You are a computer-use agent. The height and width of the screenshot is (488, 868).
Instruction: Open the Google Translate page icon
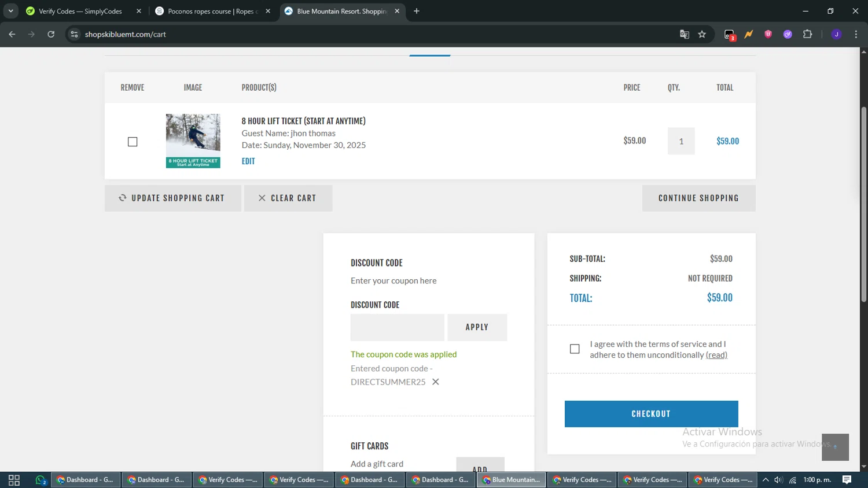pyautogui.click(x=685, y=34)
